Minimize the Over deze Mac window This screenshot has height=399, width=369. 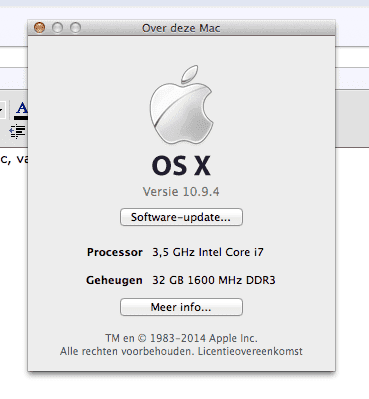tap(58, 28)
